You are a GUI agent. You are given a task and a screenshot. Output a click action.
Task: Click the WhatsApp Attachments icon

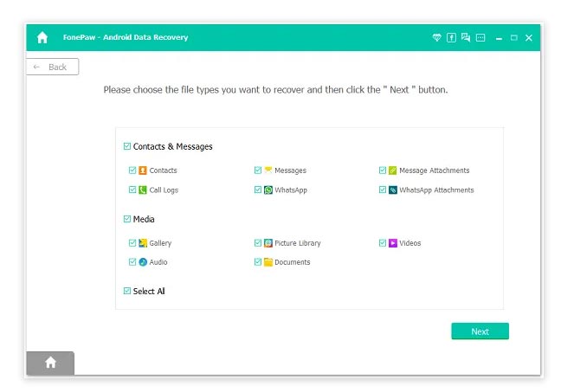coord(393,190)
